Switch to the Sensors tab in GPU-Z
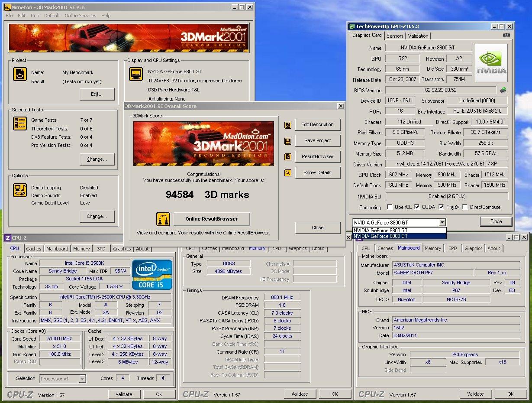Screen dimensions: 532x403 pyautogui.click(x=395, y=36)
